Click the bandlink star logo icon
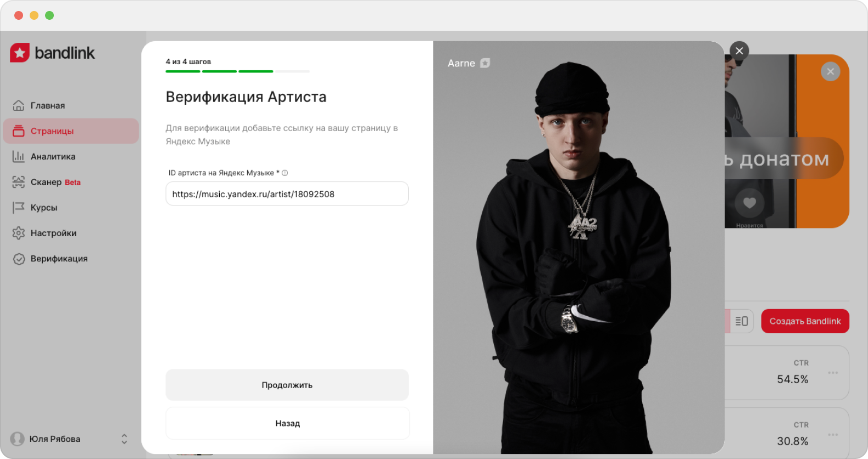The height and width of the screenshot is (459, 868). (20, 53)
